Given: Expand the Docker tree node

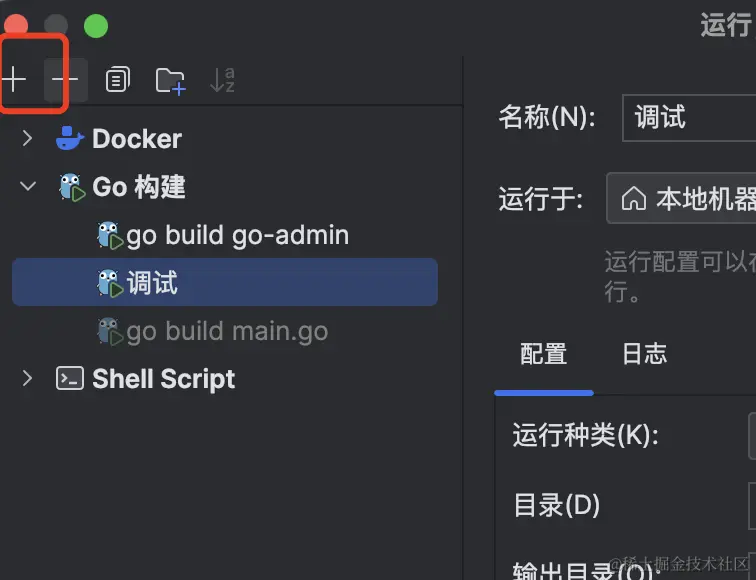Looking at the screenshot, I should coord(27,138).
